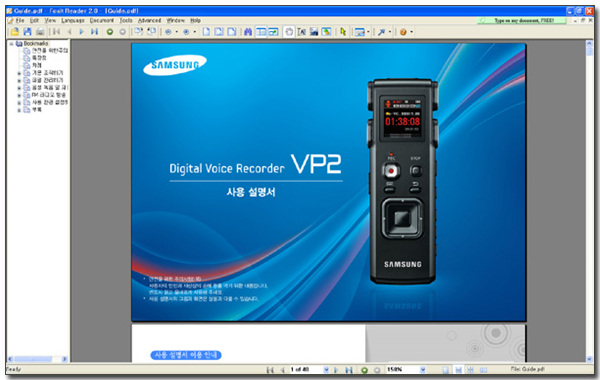The width and height of the screenshot is (600, 380).
Task: Select fit page view icon
Action: pyautogui.click(x=219, y=32)
